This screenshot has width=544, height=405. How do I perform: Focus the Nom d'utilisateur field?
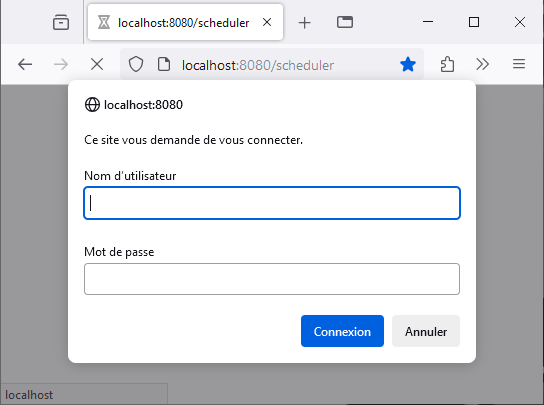272,203
